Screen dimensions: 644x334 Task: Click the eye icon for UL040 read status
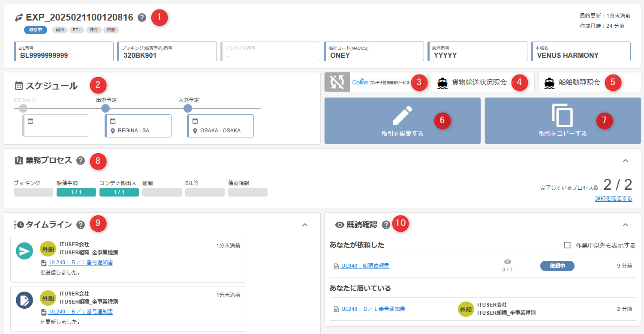coord(508,262)
